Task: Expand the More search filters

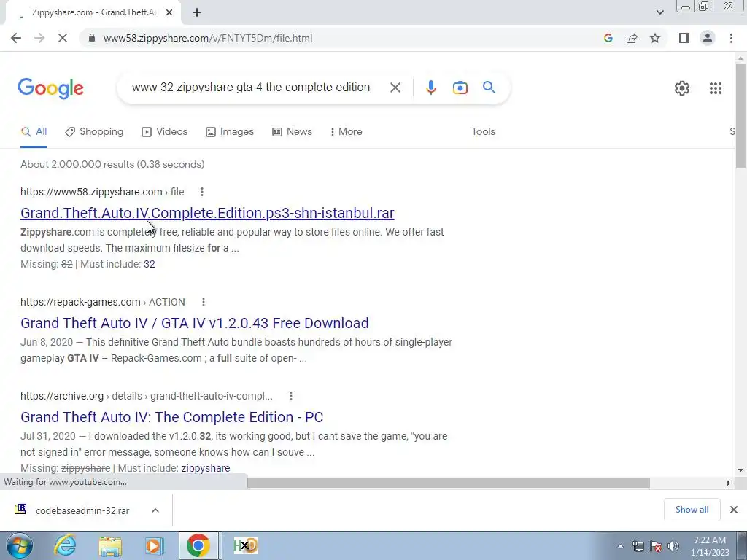Action: (x=346, y=132)
